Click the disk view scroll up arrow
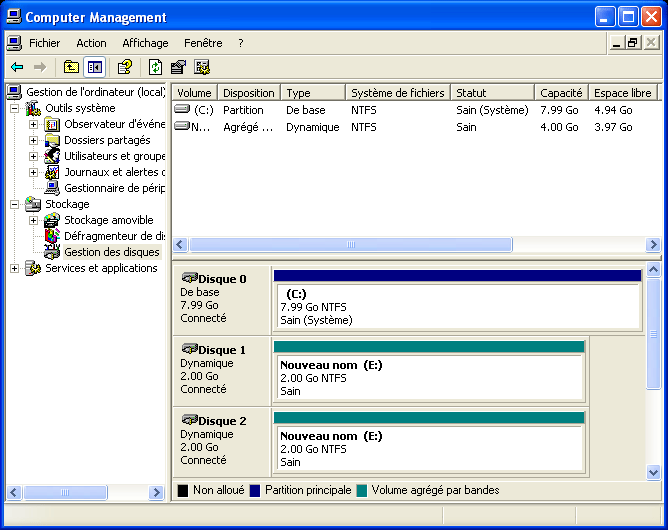The height and width of the screenshot is (530, 668). pyautogui.click(x=653, y=270)
